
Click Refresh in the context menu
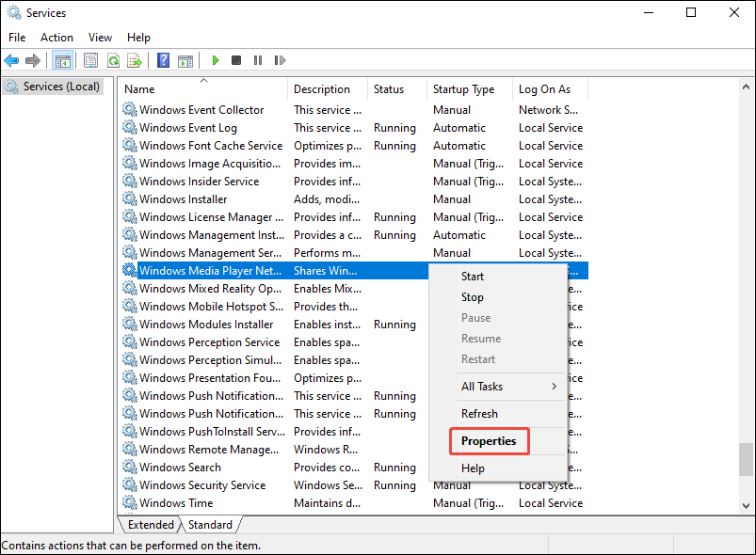coord(479,413)
